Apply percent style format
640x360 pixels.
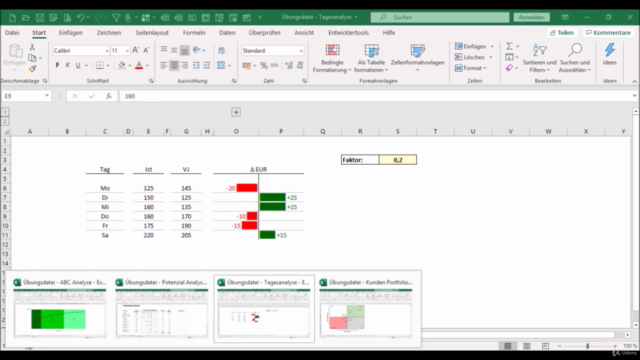click(264, 65)
